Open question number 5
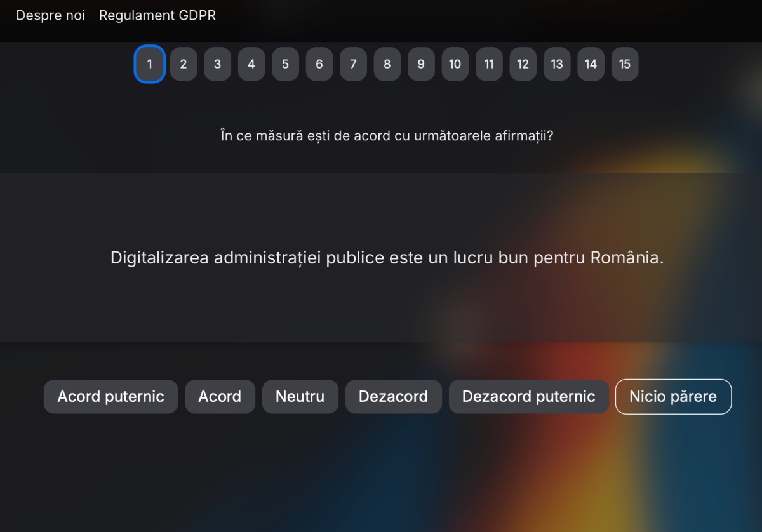The height and width of the screenshot is (532, 762). 285,64
